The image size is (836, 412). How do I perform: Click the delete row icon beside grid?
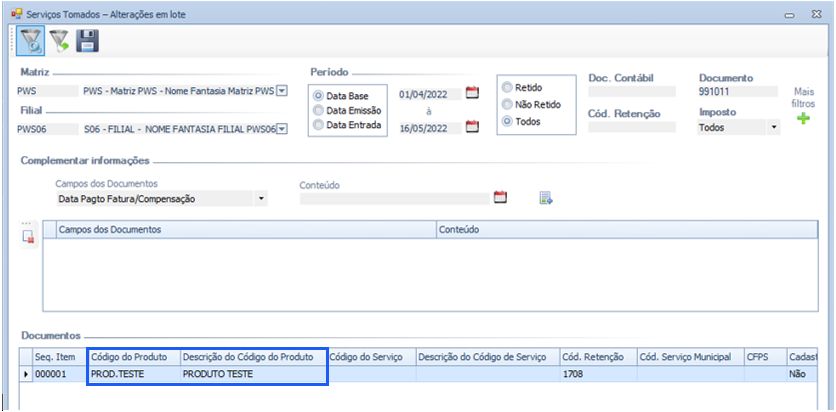tap(28, 238)
